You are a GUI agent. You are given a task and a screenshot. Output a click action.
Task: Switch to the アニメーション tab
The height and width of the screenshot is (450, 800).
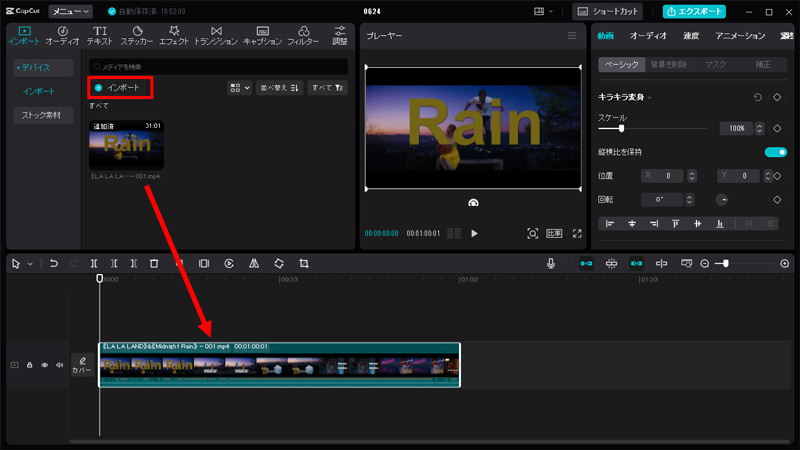pyautogui.click(x=740, y=36)
